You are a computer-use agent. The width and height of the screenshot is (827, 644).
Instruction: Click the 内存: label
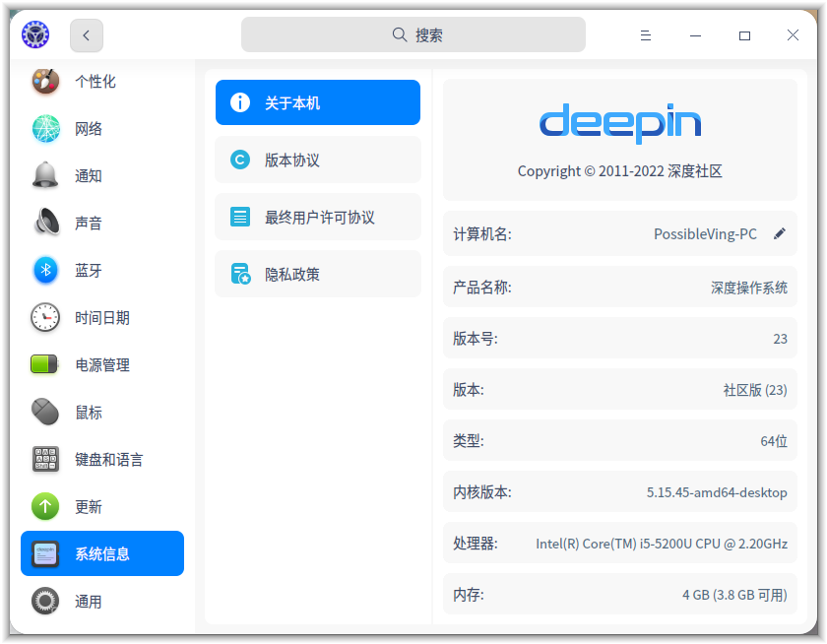(469, 595)
